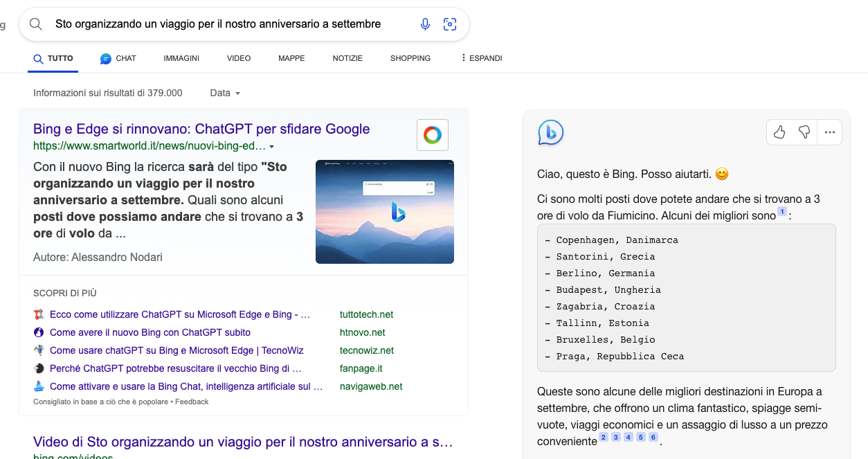The image size is (868, 459).
Task: Open 'Come usare chatGPT su Bing' link
Action: (177, 350)
